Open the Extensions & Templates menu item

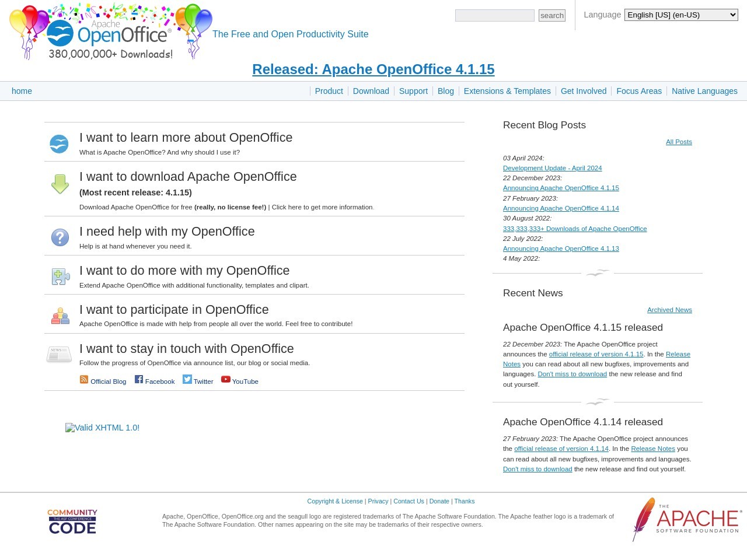(507, 91)
